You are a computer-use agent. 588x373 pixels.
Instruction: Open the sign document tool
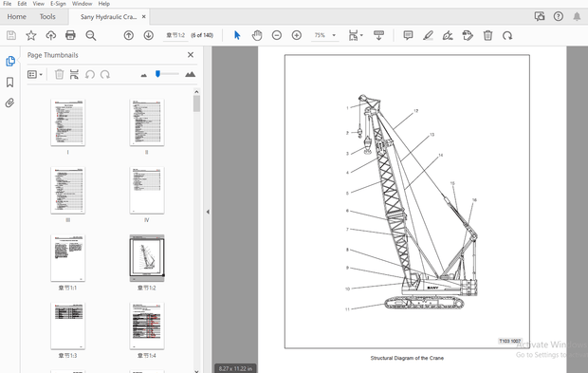click(448, 35)
